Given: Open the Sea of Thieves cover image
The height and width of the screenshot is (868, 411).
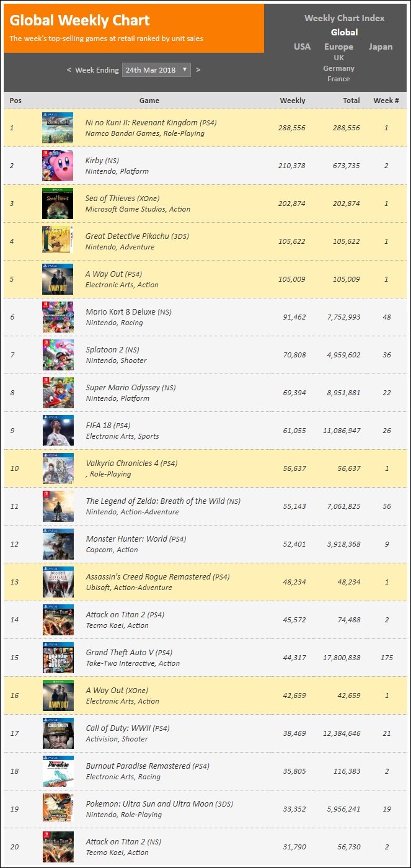Looking at the screenshot, I should [58, 204].
